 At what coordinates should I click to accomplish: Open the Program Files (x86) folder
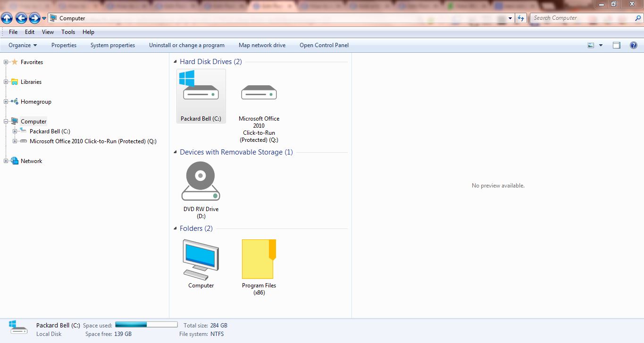[259, 258]
